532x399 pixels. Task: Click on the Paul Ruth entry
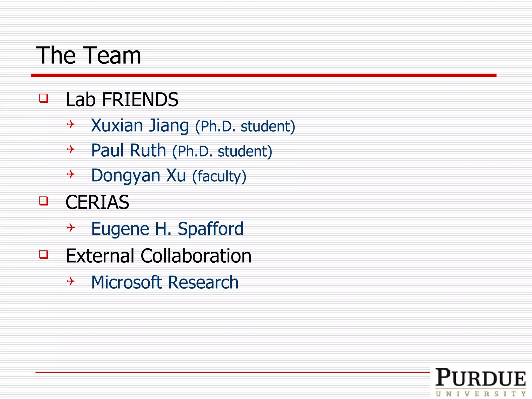click(x=129, y=150)
